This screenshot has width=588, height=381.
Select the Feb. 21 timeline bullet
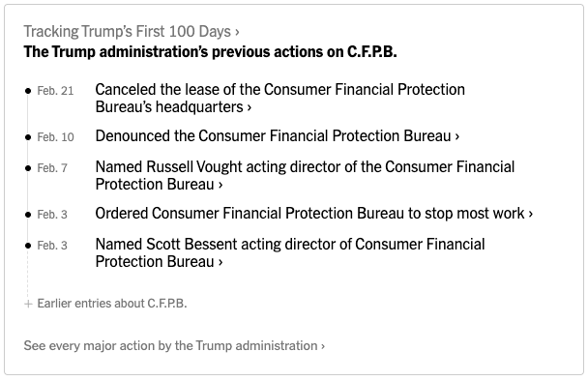click(x=28, y=91)
